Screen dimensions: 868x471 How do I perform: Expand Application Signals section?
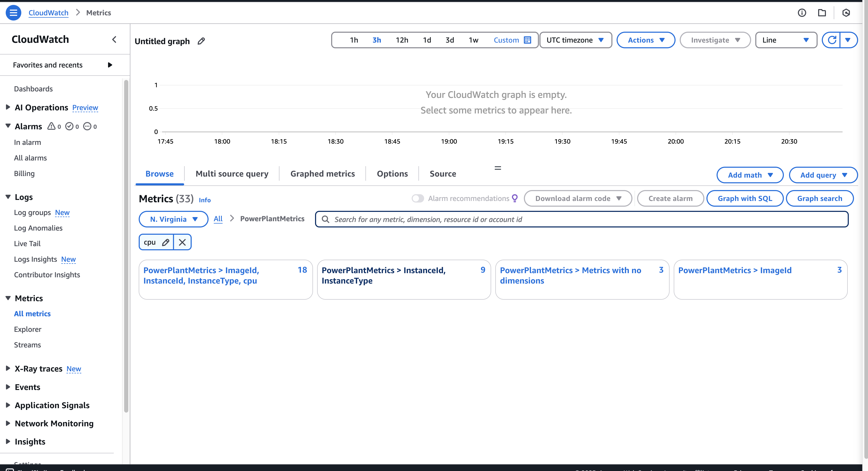tap(8, 405)
